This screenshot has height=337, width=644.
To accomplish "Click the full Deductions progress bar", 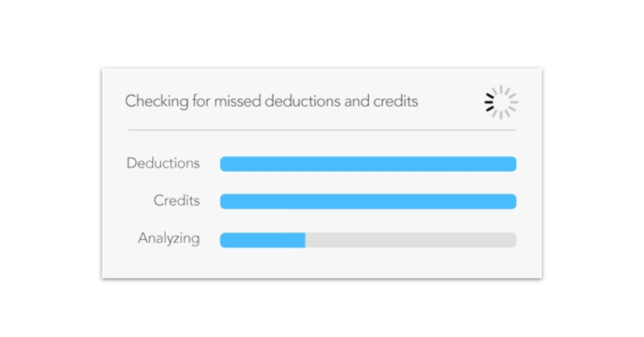I will 368,164.
